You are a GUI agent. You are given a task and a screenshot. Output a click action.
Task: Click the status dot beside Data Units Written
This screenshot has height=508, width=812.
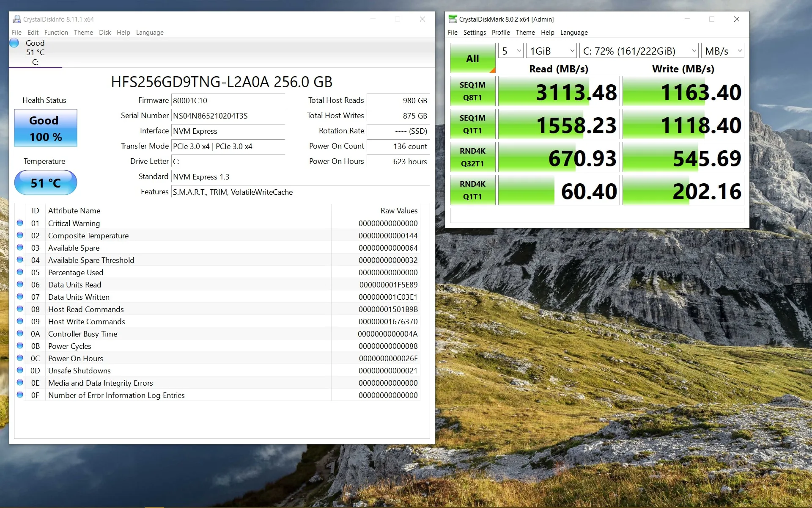point(20,296)
